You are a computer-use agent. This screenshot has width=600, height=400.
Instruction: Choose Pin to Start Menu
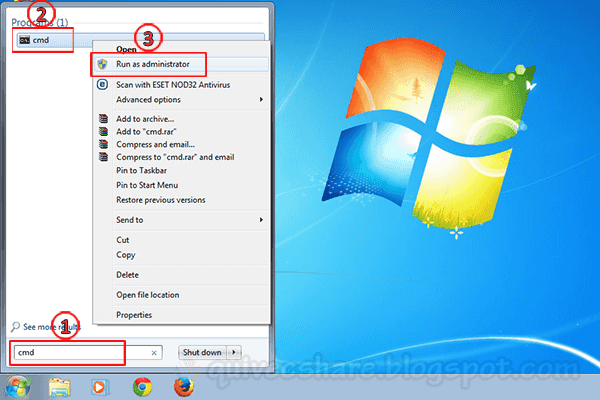(x=147, y=185)
